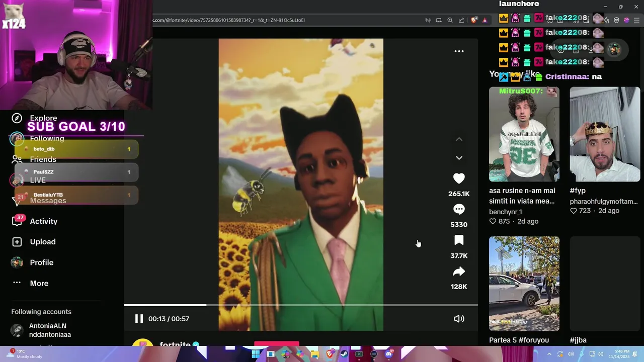Open the Profile page
This screenshot has width=644, height=362.
41,262
